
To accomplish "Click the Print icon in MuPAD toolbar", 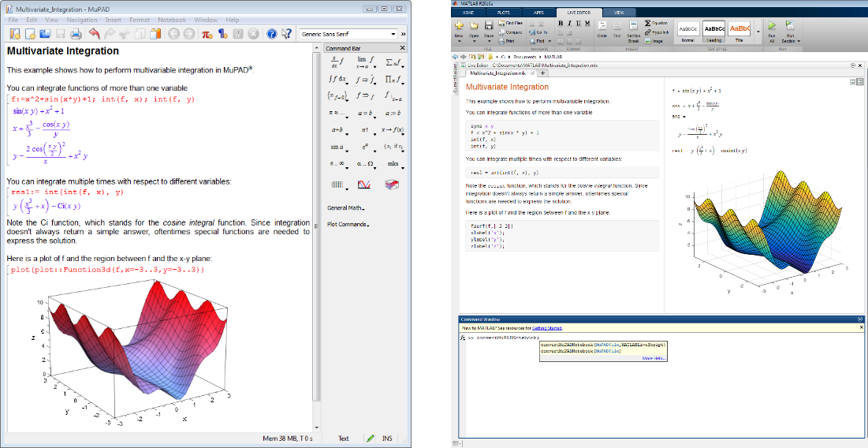I will [76, 34].
